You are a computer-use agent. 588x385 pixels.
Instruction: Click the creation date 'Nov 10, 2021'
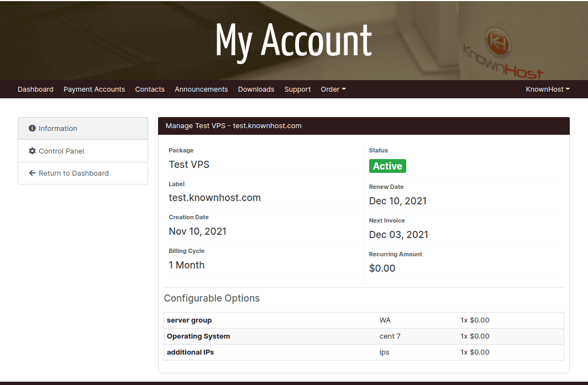tap(198, 231)
